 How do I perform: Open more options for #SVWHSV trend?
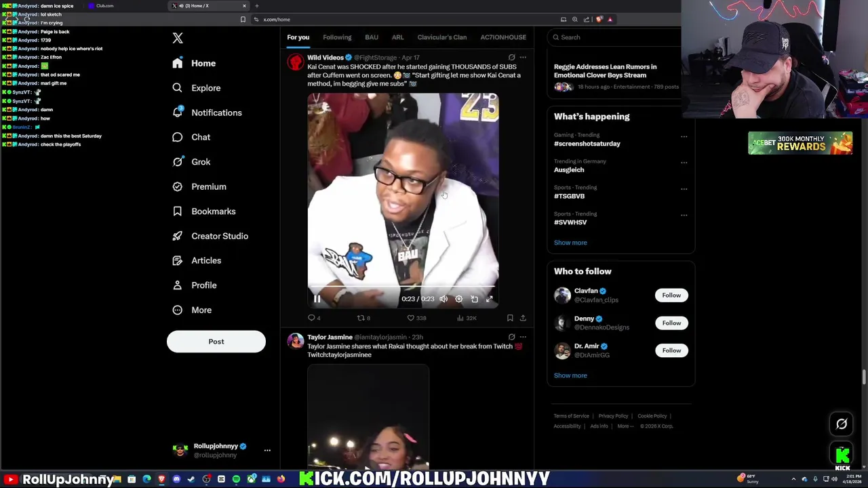(684, 216)
